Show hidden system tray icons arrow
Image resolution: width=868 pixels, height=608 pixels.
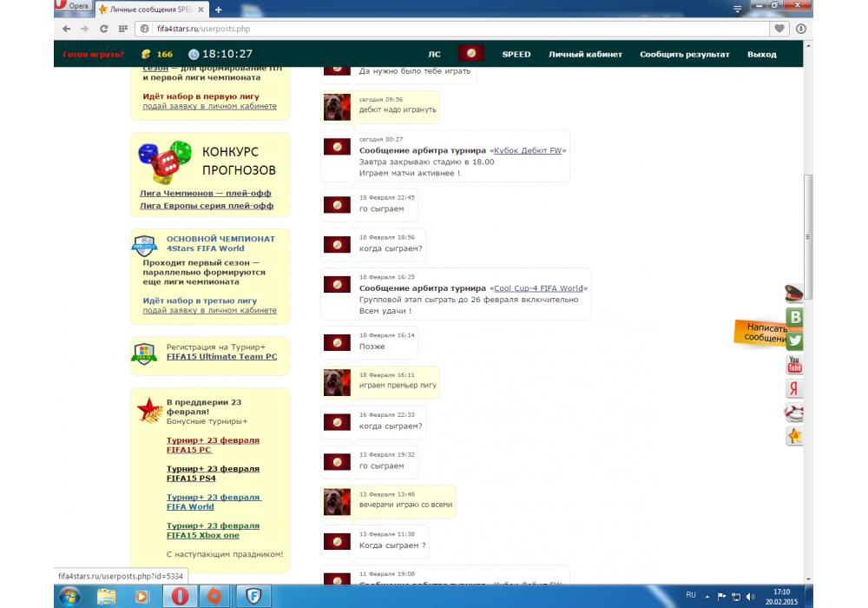coord(707,596)
